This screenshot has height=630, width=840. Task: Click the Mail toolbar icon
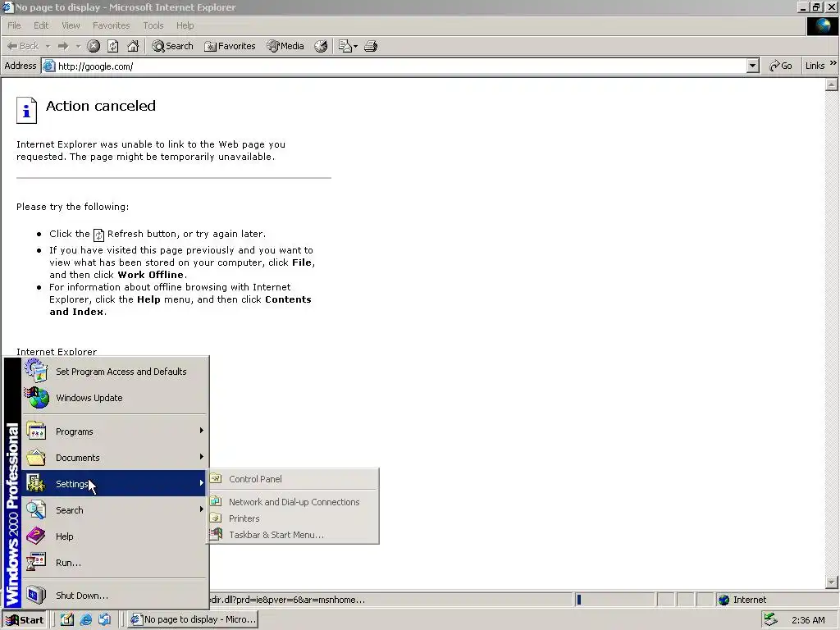[x=345, y=46]
